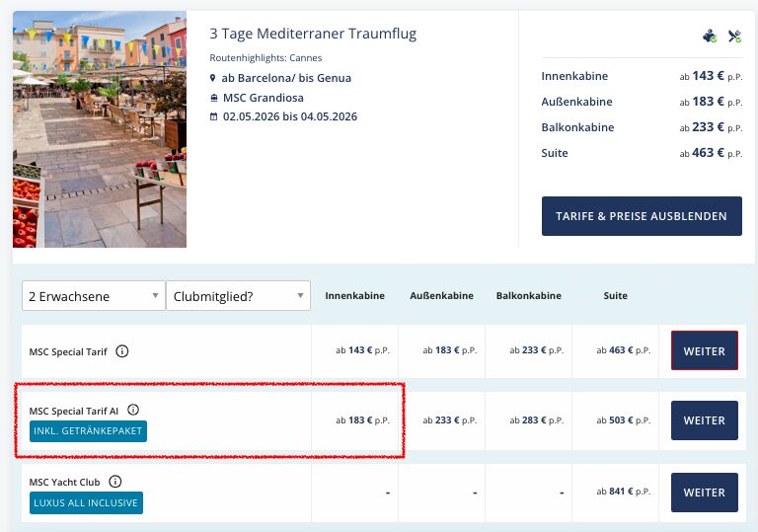
Task: Open the 3 Tage Mediterraner Traumflug title
Action: tap(313, 34)
